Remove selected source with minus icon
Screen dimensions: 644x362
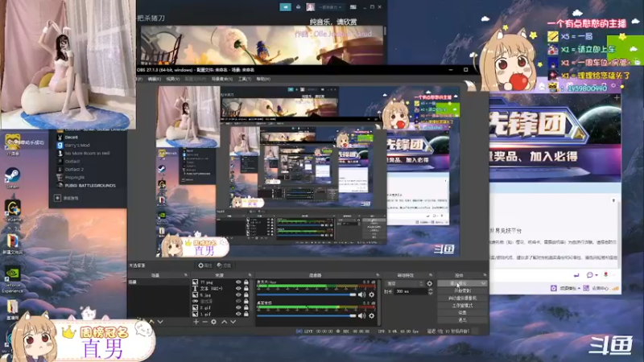pos(204,322)
